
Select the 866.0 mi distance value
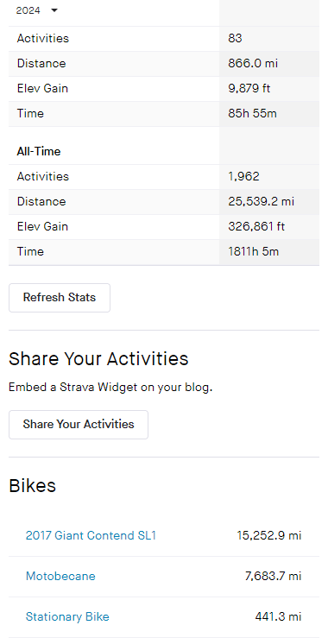coord(252,64)
